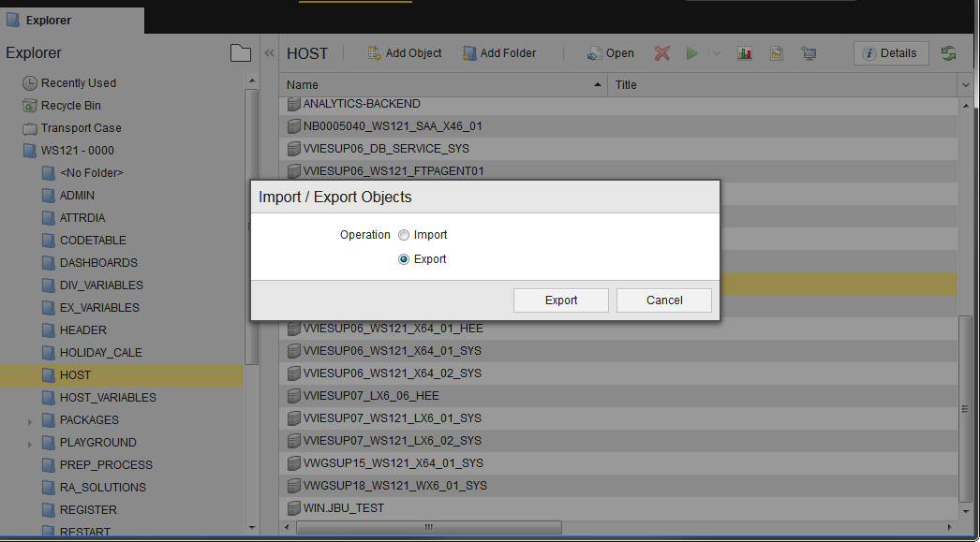
Task: Open the Recycle Bin in Explorer
Action: point(70,106)
